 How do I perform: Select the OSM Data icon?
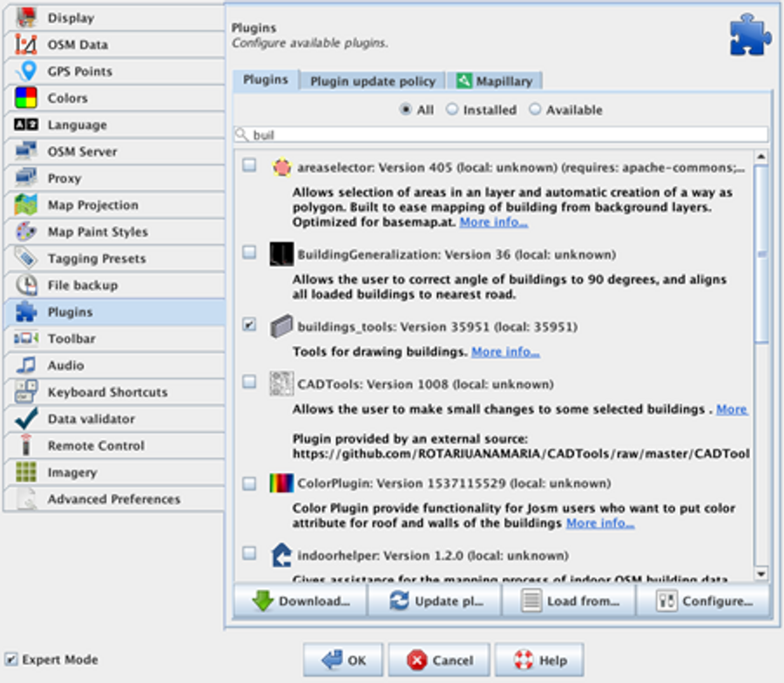point(26,44)
